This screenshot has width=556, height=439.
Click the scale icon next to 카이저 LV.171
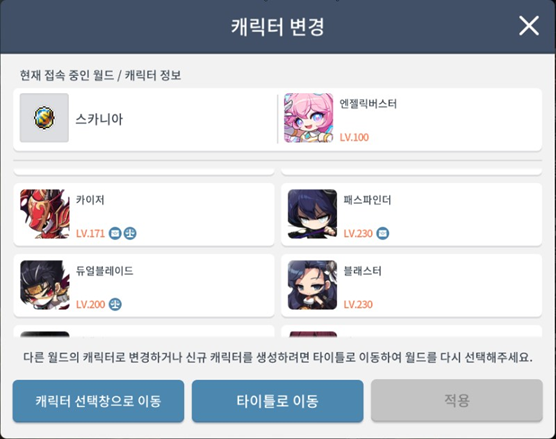pyautogui.click(x=130, y=233)
